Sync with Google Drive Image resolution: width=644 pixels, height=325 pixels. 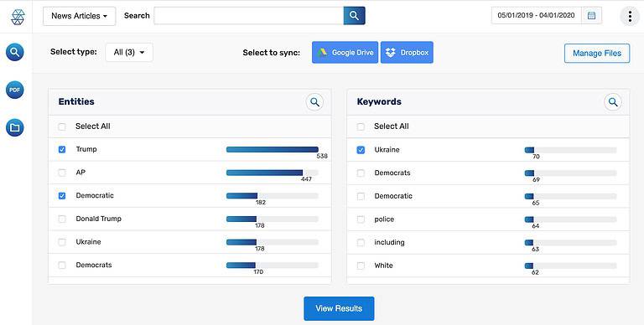(345, 53)
